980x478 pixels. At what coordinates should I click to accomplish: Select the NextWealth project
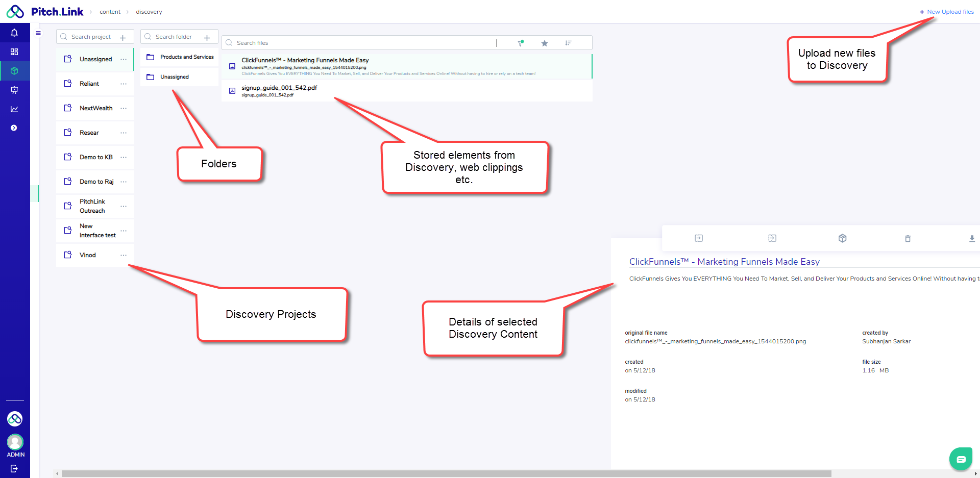pyautogui.click(x=96, y=108)
